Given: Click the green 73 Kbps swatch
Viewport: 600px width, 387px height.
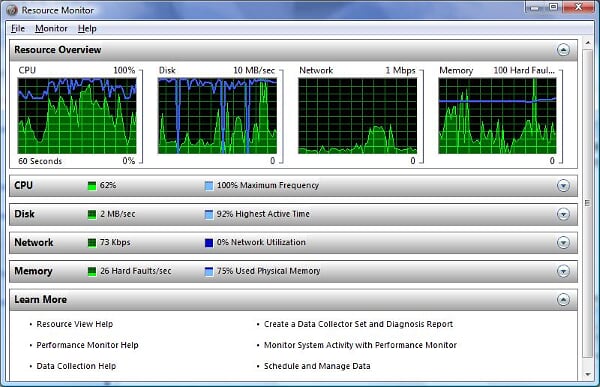Looking at the screenshot, I should 92,243.
